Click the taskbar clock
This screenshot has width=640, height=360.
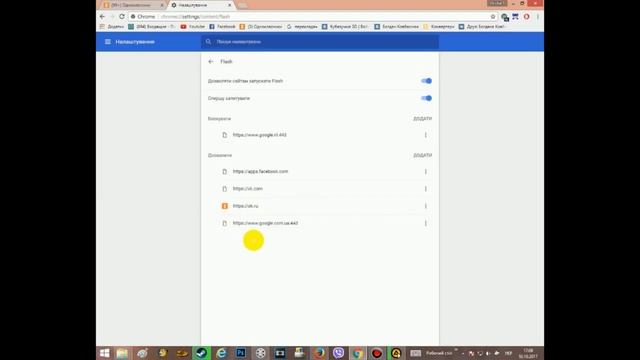528,353
